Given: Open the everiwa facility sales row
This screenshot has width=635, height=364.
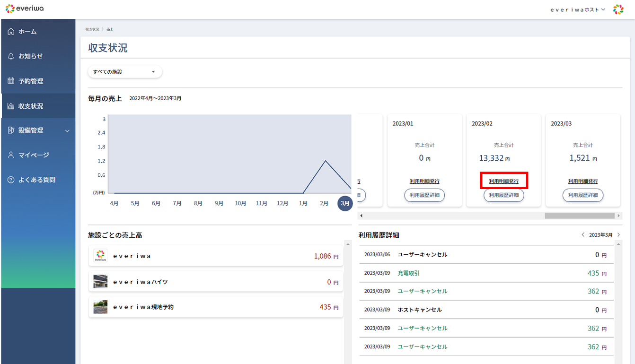Looking at the screenshot, I should coord(216,256).
